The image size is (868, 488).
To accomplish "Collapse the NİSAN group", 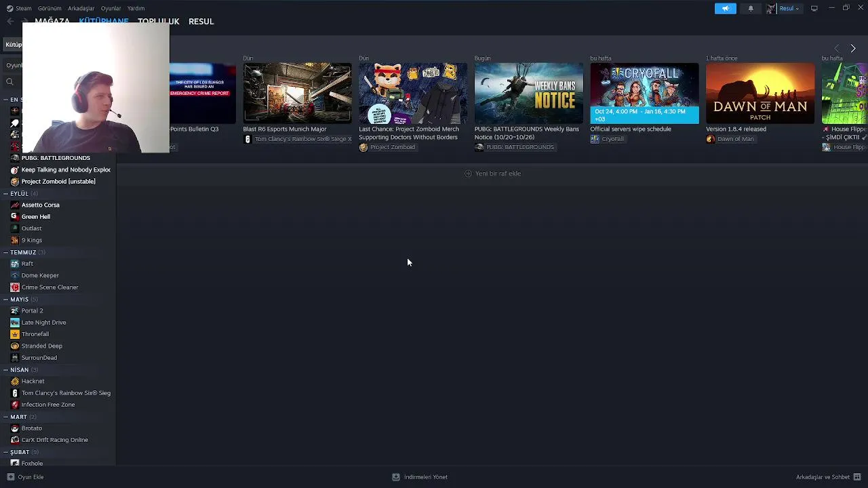I will (x=5, y=370).
